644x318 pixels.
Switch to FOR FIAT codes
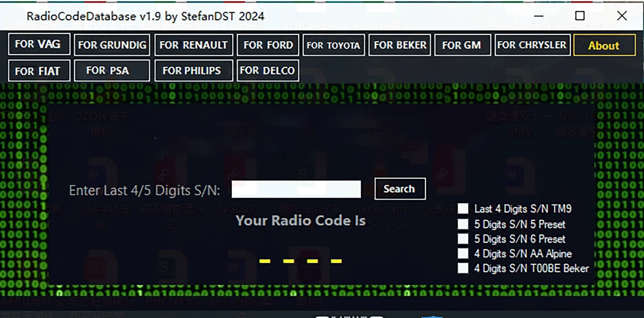[x=39, y=71]
